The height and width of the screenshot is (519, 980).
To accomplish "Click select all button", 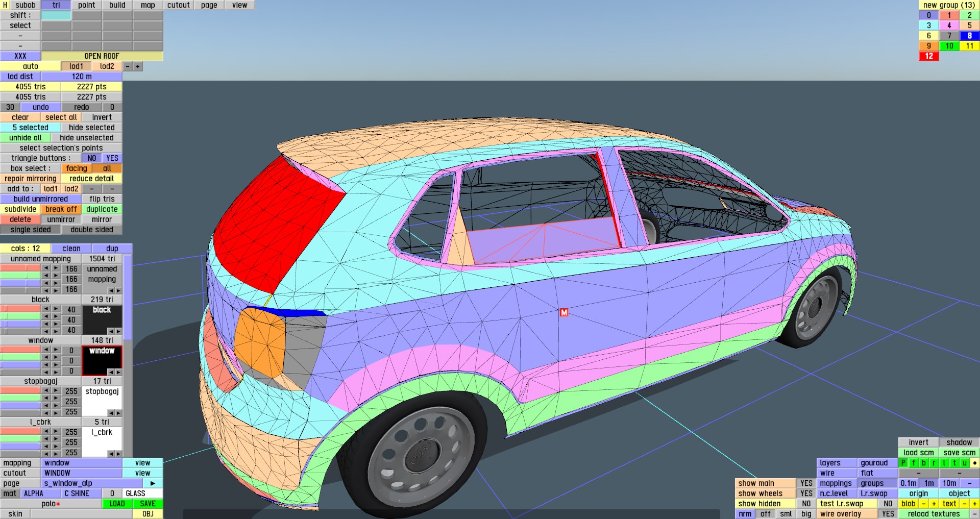I will [x=61, y=117].
